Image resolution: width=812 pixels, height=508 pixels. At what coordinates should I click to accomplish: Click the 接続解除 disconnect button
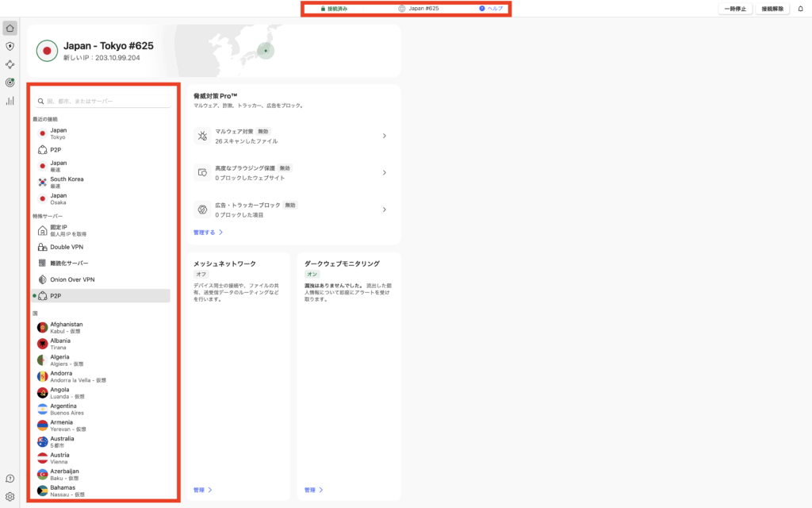[772, 8]
